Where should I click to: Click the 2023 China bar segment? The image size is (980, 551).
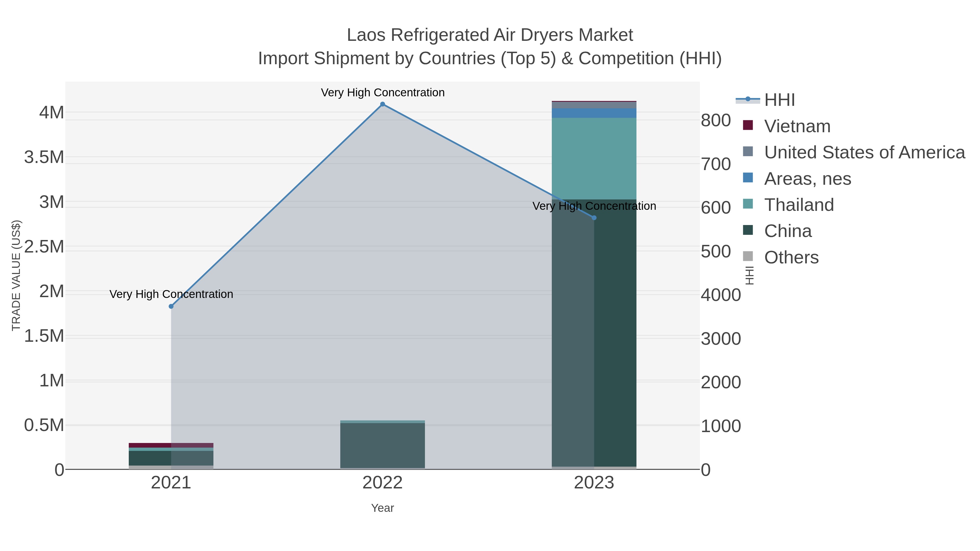coord(594,333)
